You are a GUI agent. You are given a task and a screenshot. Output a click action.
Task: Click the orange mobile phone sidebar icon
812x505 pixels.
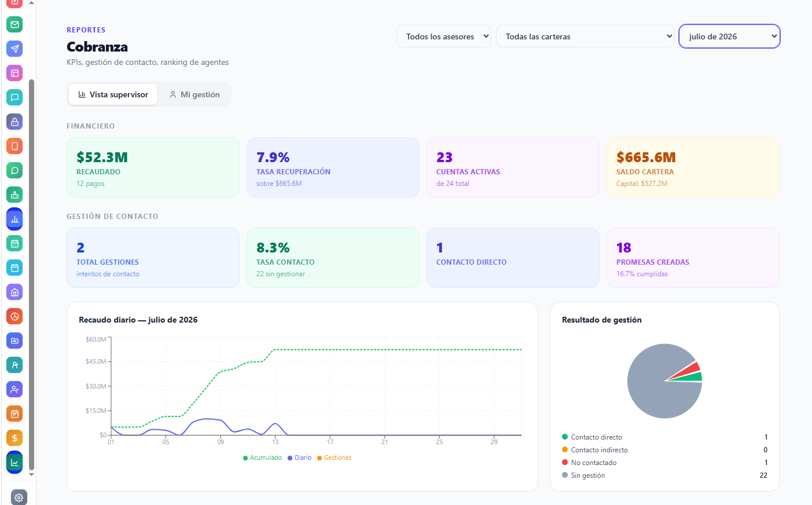tap(14, 146)
